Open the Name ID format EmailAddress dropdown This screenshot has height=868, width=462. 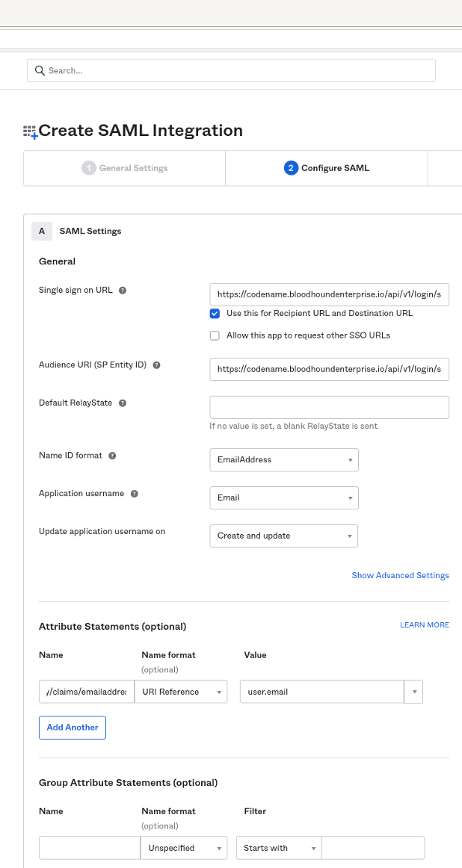click(284, 460)
